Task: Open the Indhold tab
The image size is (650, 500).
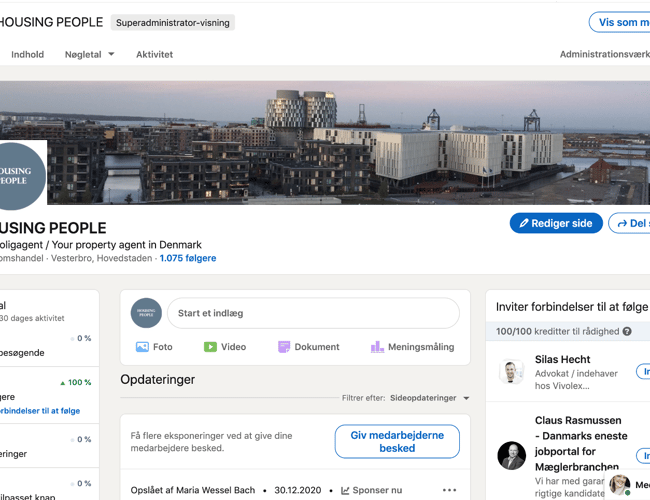Action: click(x=27, y=54)
